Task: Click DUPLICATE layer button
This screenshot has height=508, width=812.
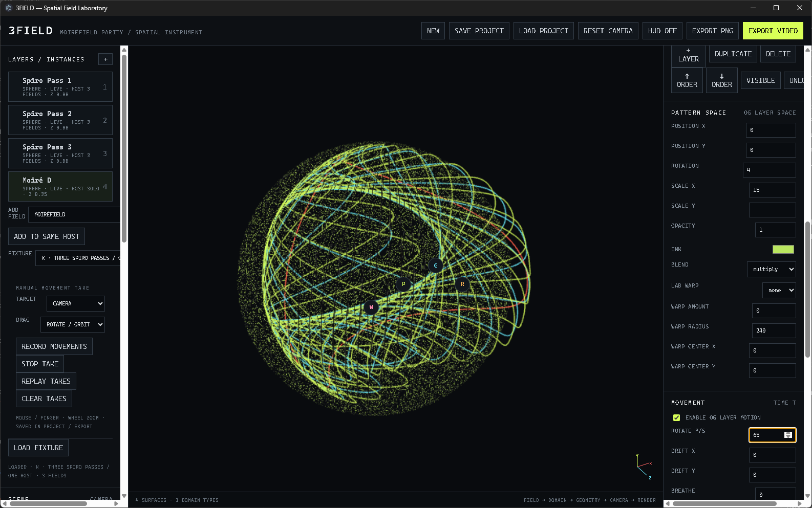Action: click(x=733, y=54)
